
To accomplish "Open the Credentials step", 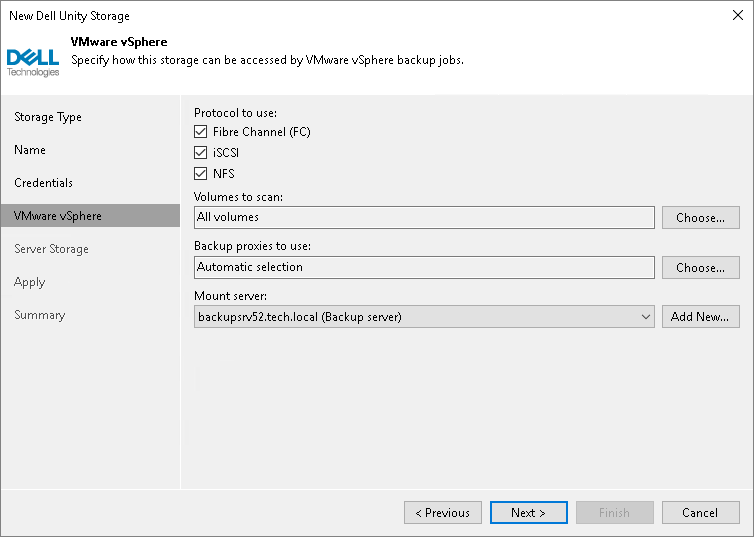I will 43,183.
